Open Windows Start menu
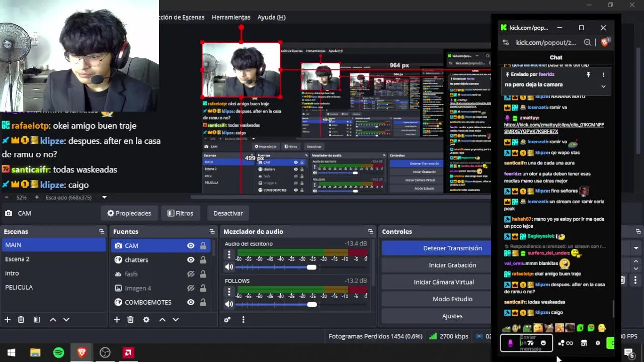The width and height of the screenshot is (644, 362). [x=12, y=352]
